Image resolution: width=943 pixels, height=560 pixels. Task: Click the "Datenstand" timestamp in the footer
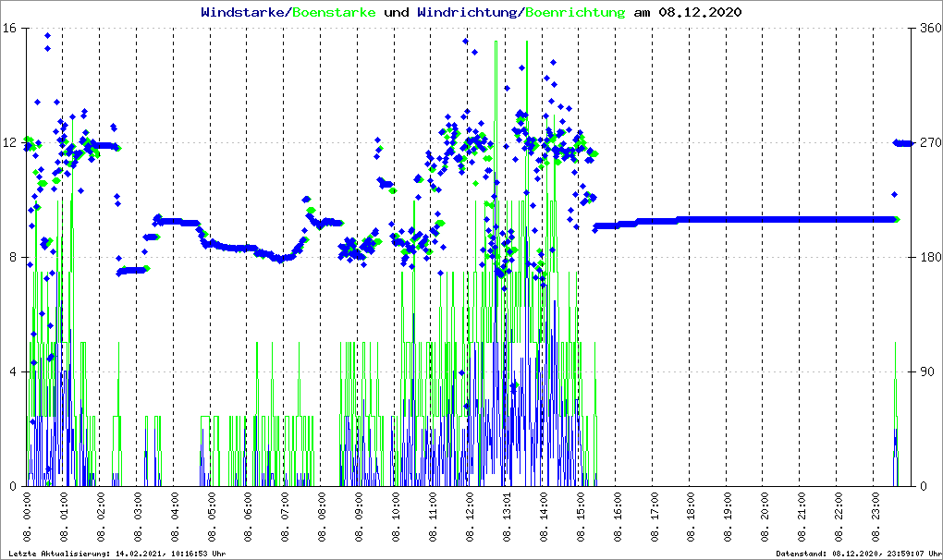[858, 554]
